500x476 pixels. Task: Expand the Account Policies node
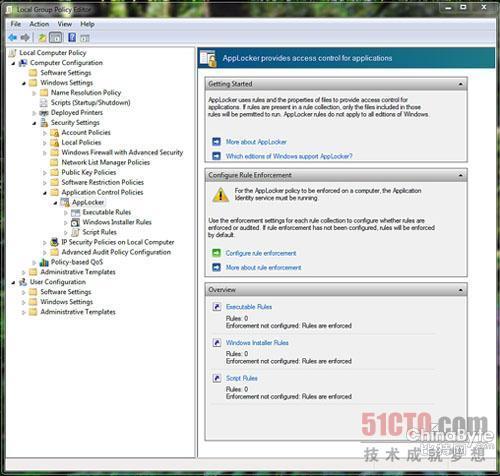click(45, 133)
